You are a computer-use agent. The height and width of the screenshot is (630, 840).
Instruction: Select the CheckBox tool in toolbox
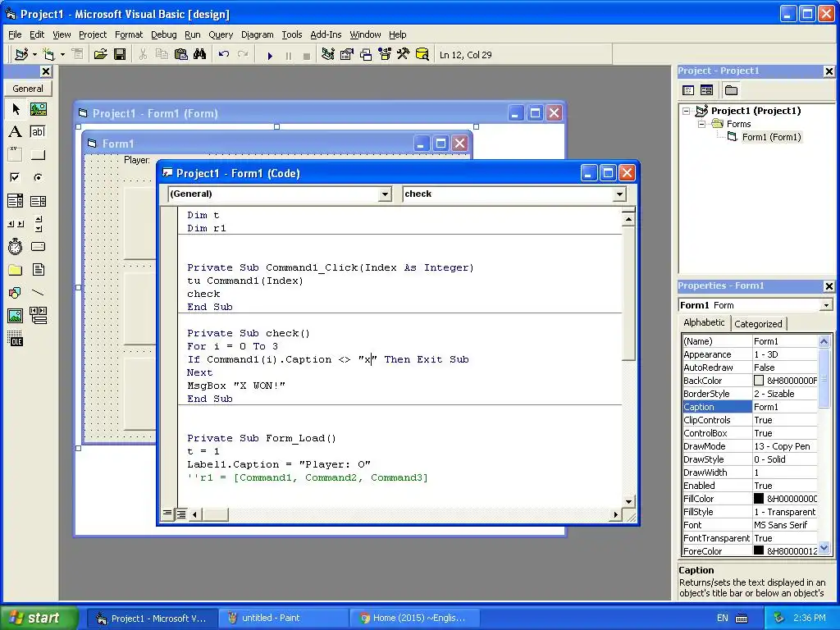[x=16, y=177]
